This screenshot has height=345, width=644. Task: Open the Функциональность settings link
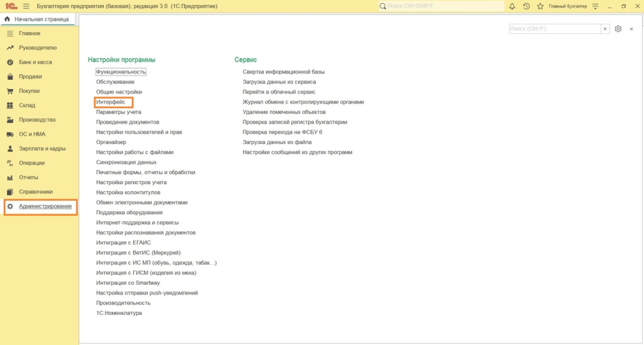(121, 72)
